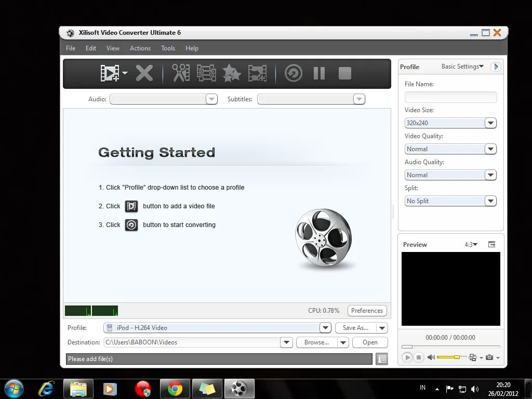Expand the Destination path dropdown

tap(286, 342)
